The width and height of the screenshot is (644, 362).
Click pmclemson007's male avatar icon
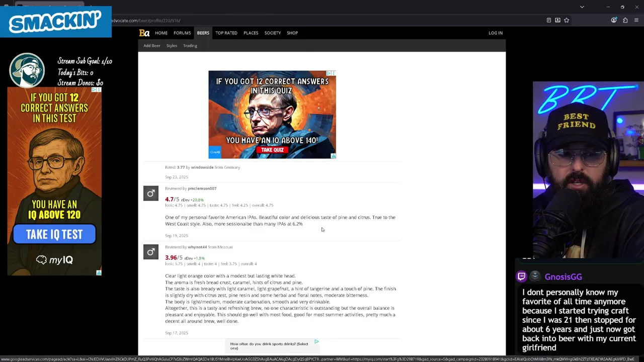151,194
